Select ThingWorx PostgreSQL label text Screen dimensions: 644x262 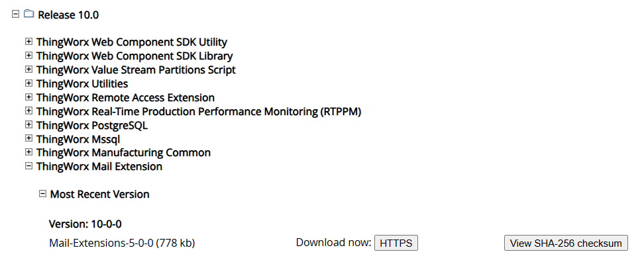(92, 125)
